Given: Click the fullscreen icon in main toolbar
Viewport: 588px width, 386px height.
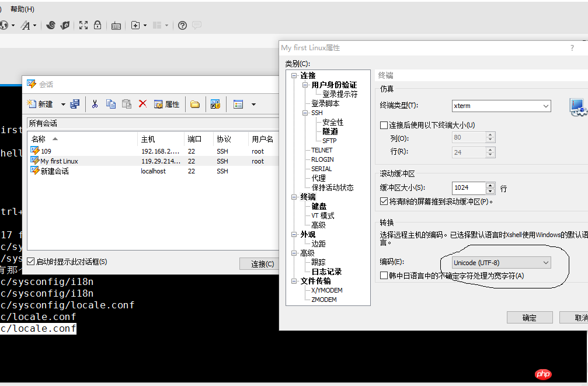Looking at the screenshot, I should point(83,25).
